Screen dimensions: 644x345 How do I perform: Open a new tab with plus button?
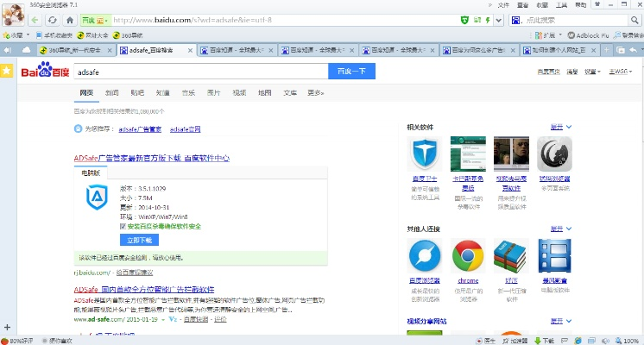(606, 50)
